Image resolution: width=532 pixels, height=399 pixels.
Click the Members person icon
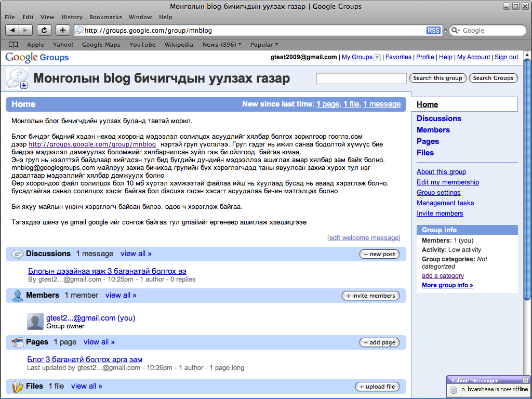[x=17, y=296]
